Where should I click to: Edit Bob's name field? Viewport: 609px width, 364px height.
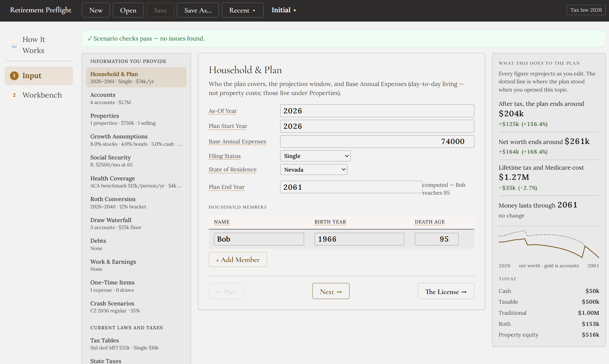259,239
